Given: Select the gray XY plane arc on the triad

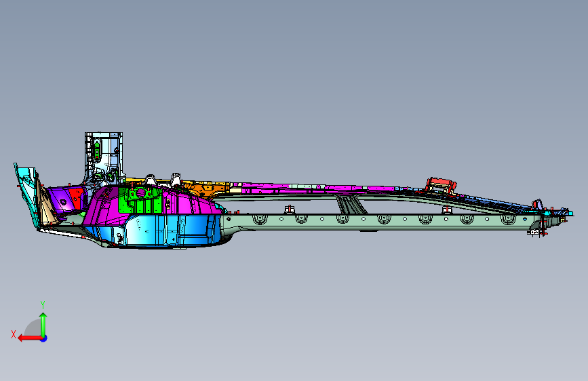Looking at the screenshot, I should (33, 328).
